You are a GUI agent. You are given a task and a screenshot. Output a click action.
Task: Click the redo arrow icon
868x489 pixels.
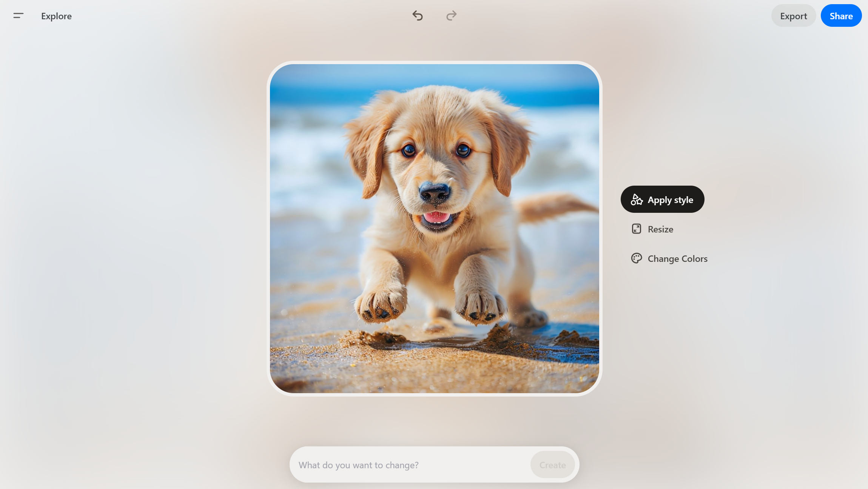click(451, 16)
